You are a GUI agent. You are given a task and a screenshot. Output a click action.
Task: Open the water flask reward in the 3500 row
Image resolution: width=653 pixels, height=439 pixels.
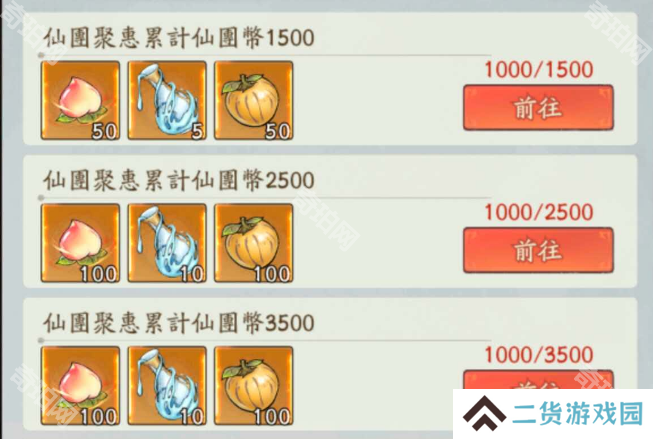167,386
